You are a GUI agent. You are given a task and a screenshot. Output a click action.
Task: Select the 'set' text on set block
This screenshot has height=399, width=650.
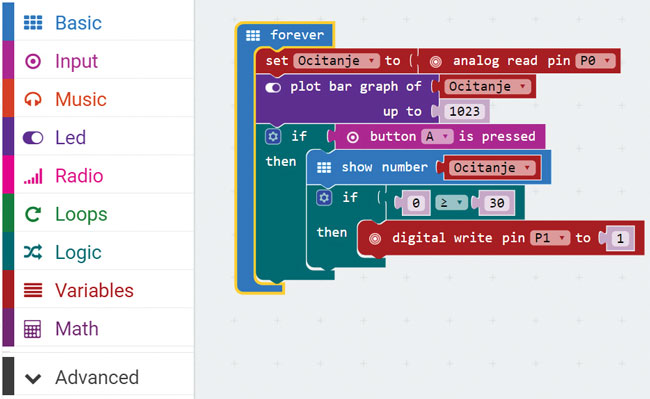[276, 61]
